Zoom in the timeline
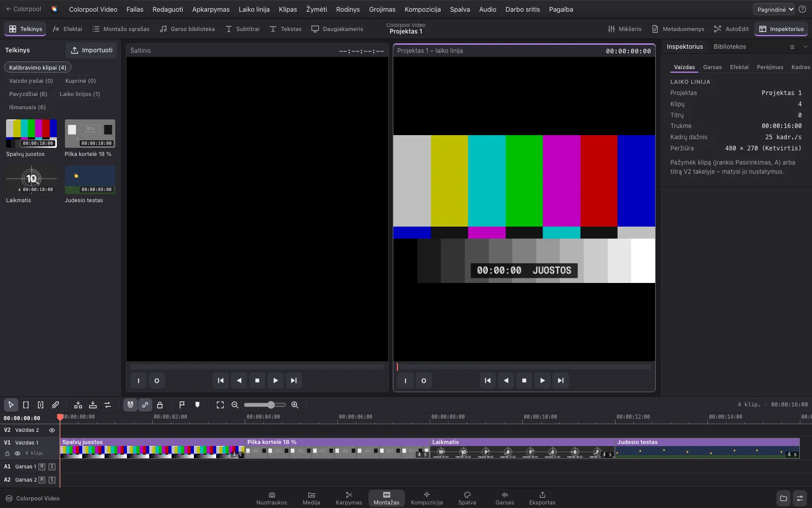Screen dimensions: 812x508 (295, 405)
